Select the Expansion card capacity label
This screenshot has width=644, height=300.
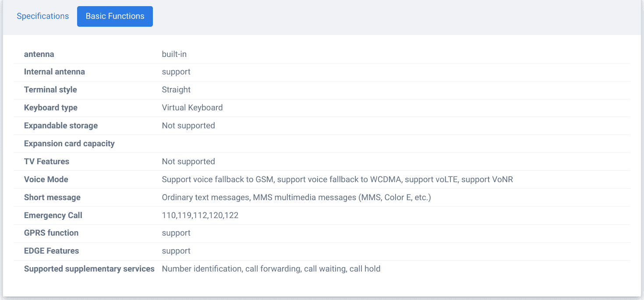click(69, 144)
